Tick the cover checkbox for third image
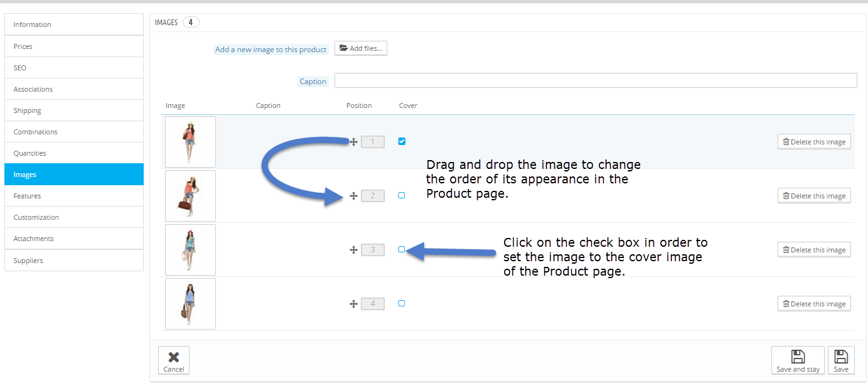 point(402,249)
